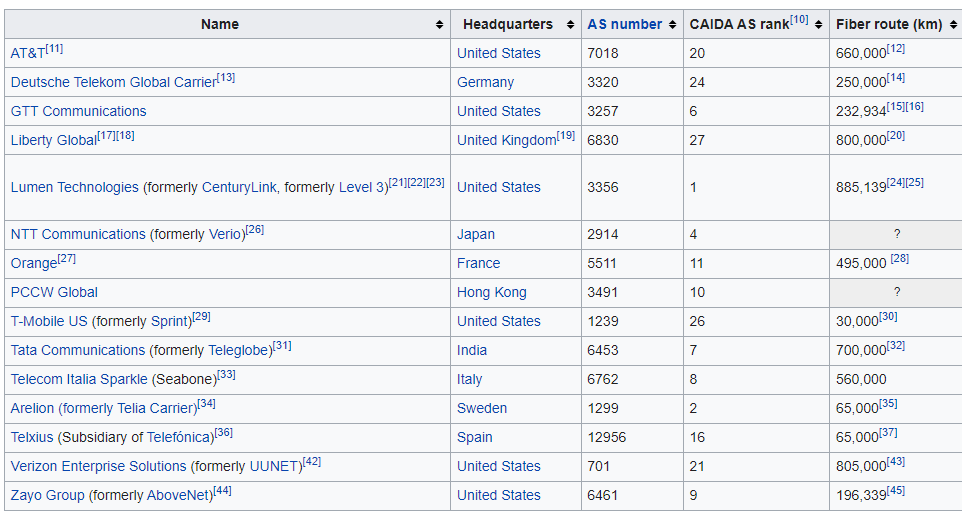Sort table by Name column arrows
962x514 pixels.
click(439, 25)
